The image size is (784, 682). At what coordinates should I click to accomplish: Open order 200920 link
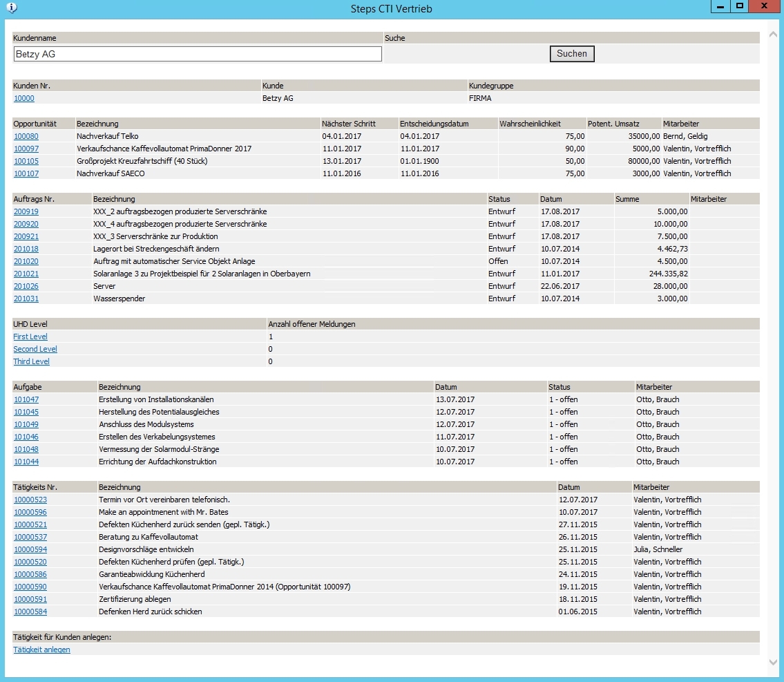26,225
